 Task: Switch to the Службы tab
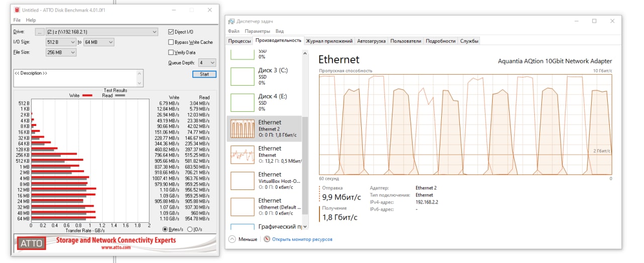coord(469,41)
